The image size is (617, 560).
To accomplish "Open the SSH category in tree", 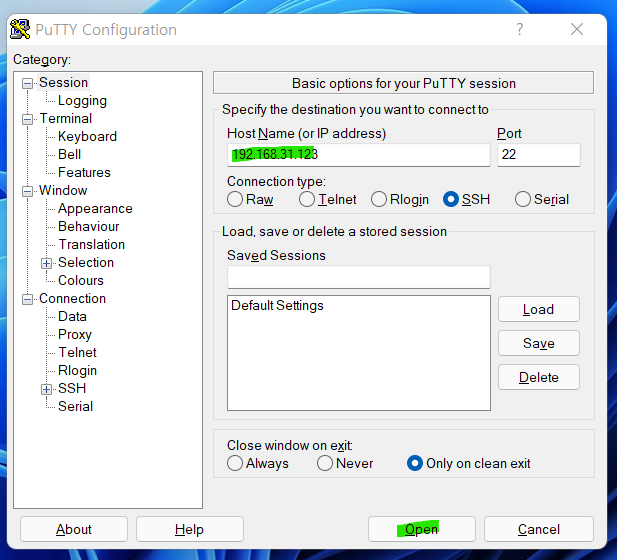I will [72, 388].
